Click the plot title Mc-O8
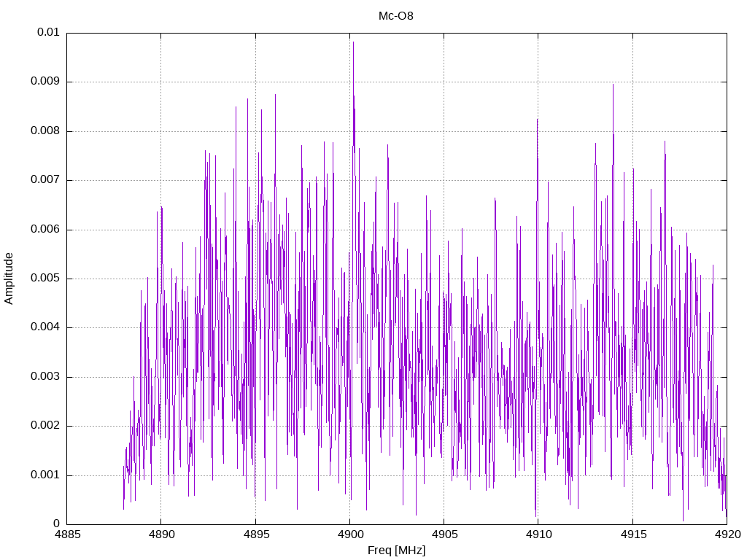This screenshot has height=560, width=747. point(396,16)
